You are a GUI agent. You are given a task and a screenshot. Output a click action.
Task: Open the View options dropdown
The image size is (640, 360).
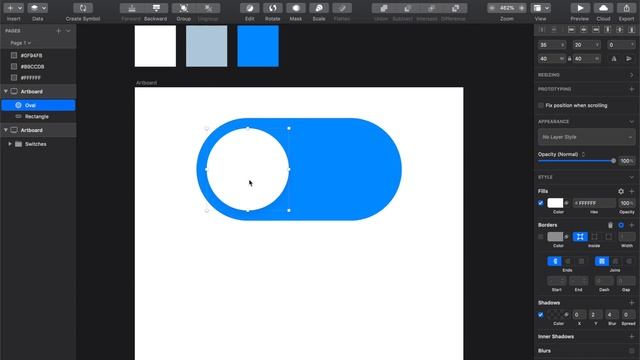(540, 8)
